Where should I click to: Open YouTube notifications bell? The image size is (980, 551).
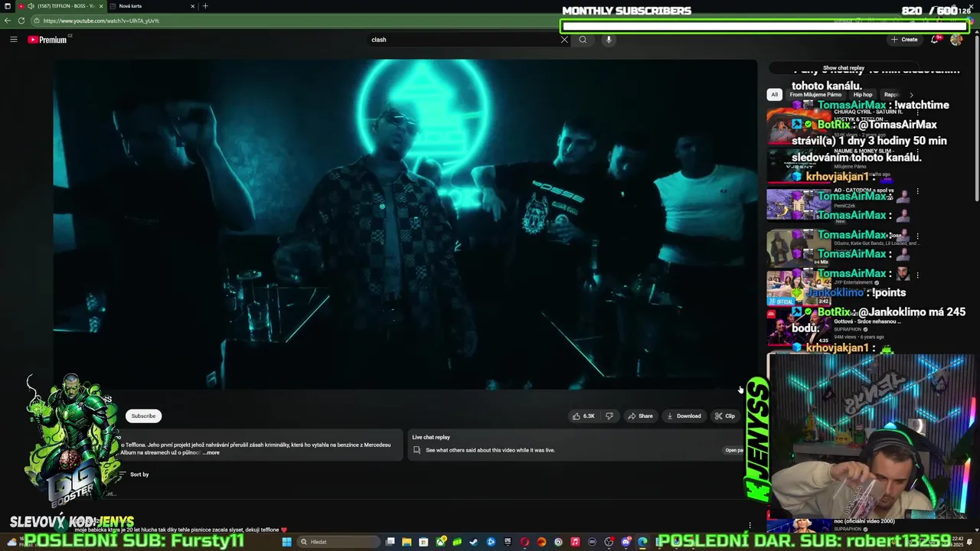coord(935,39)
